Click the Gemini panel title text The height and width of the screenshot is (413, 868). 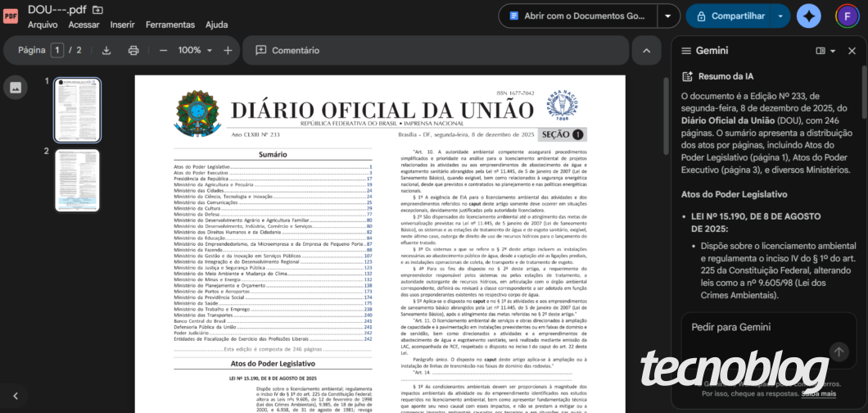pyautogui.click(x=712, y=51)
